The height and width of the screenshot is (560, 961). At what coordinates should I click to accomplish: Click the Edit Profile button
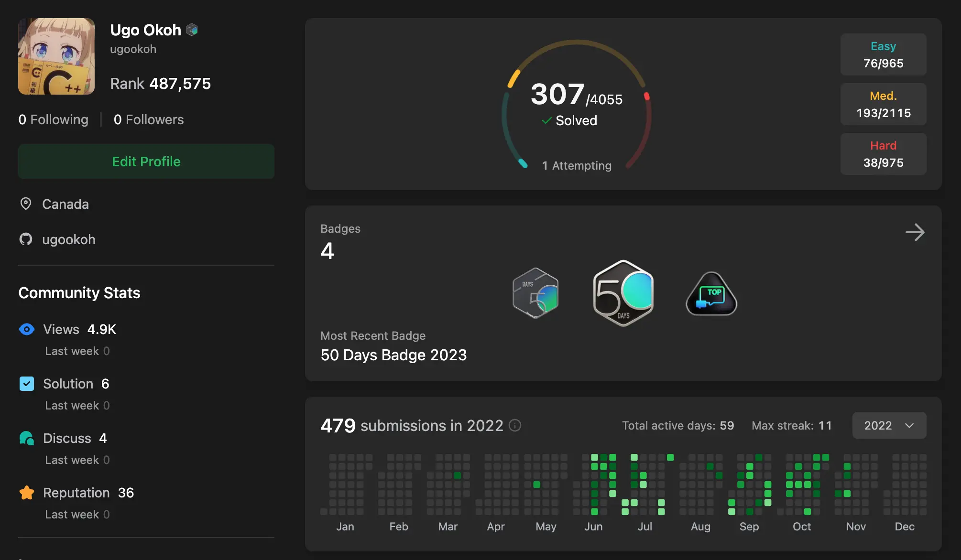(146, 162)
